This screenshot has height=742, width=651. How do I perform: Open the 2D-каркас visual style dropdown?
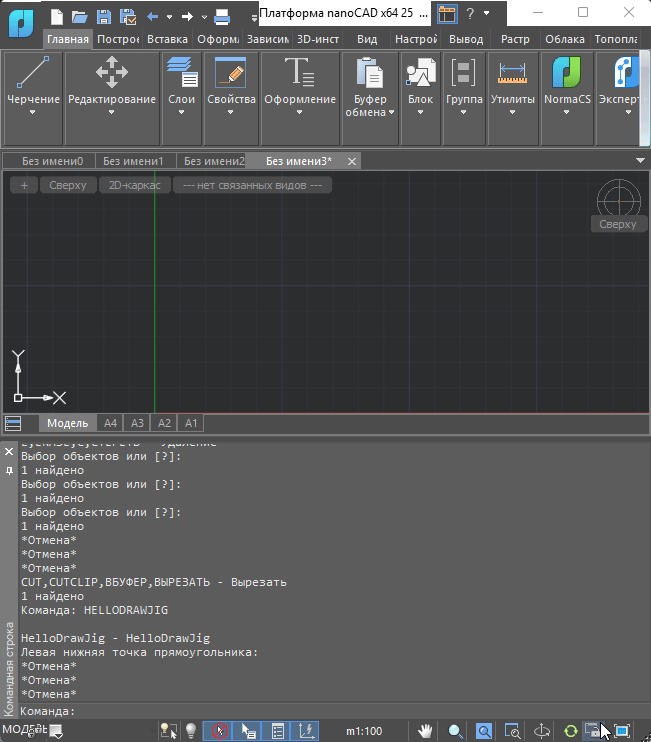(135, 185)
